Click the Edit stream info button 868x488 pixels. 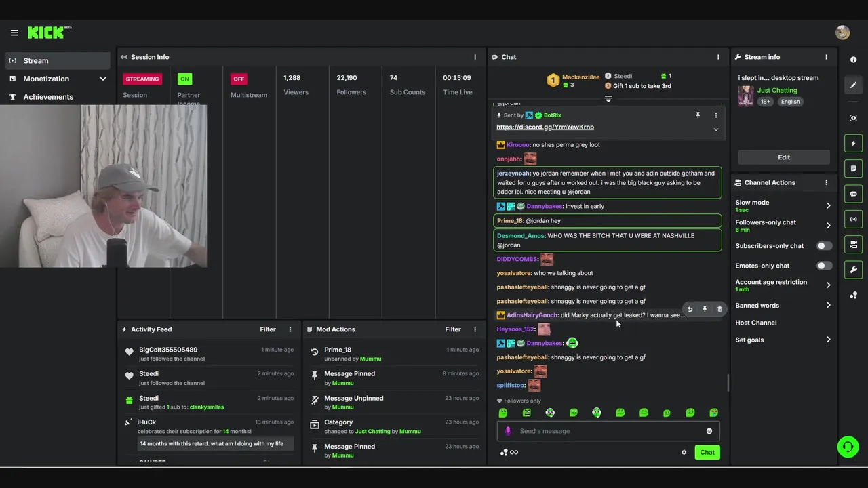point(784,157)
